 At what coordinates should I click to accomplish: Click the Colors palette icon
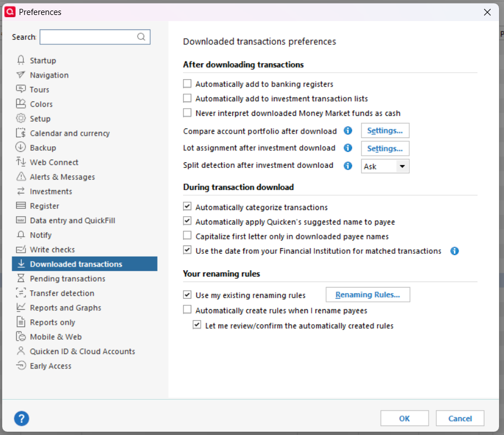point(21,104)
